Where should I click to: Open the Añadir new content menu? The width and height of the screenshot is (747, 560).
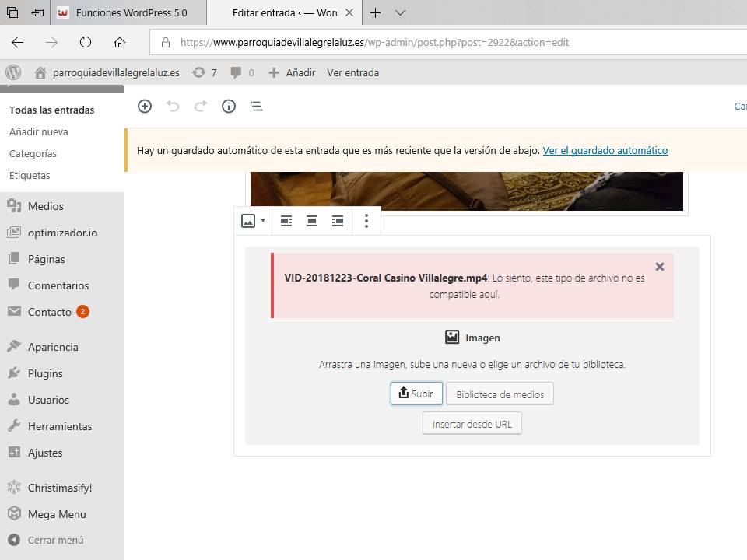pyautogui.click(x=292, y=73)
